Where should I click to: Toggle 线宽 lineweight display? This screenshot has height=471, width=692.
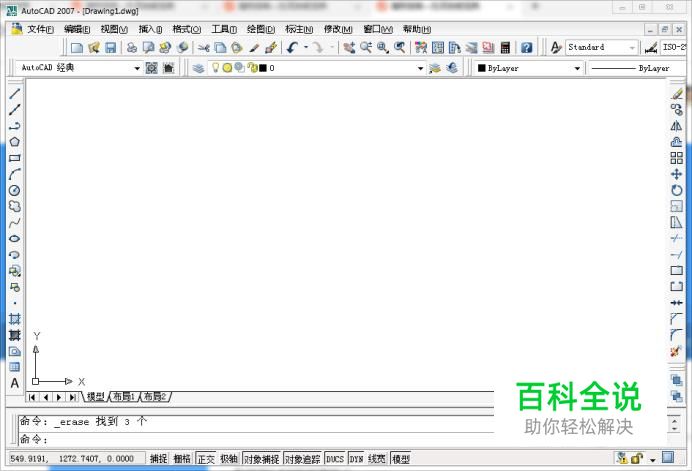point(377,459)
